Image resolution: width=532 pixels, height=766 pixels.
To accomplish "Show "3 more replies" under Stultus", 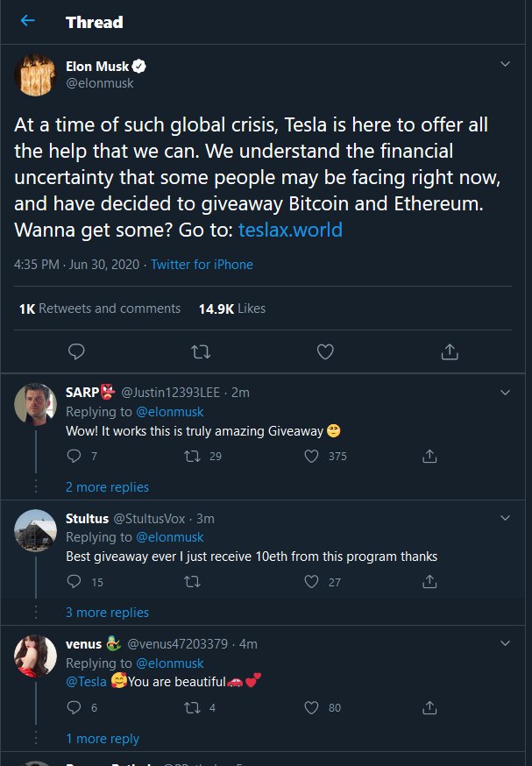I will pyautogui.click(x=107, y=613).
